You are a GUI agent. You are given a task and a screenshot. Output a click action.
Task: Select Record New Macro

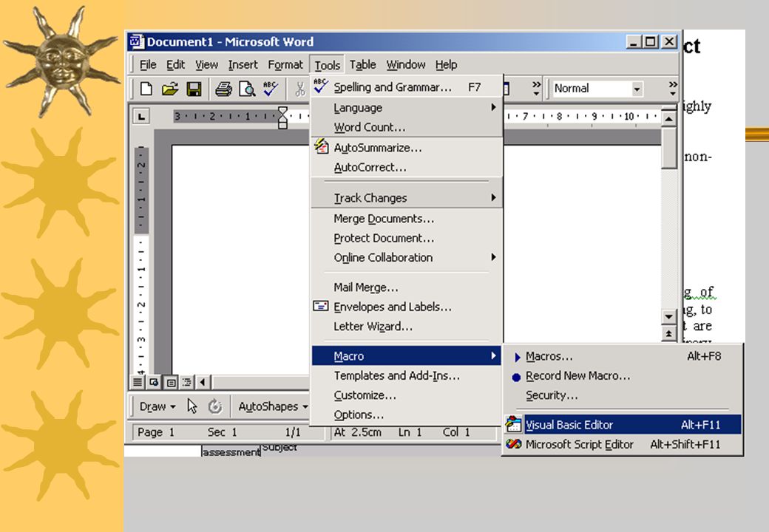coord(623,376)
